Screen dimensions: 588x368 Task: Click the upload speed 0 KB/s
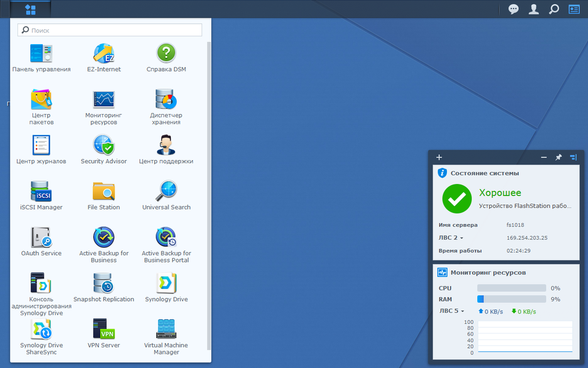[x=491, y=312]
